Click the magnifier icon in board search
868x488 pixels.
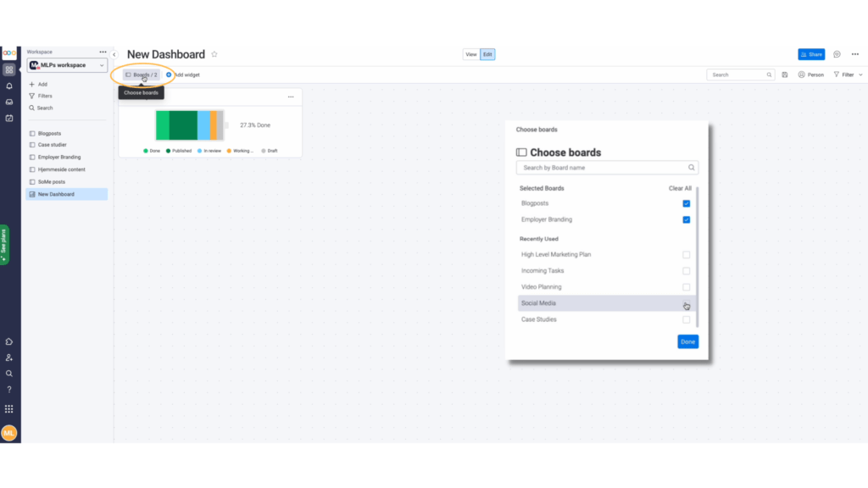692,168
